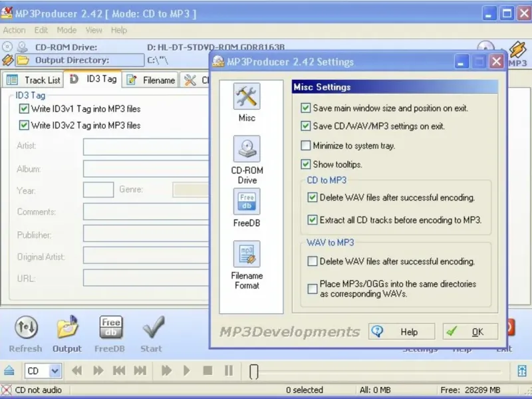The image size is (532, 399).
Task: Open the Genre combo box
Action: point(191,190)
